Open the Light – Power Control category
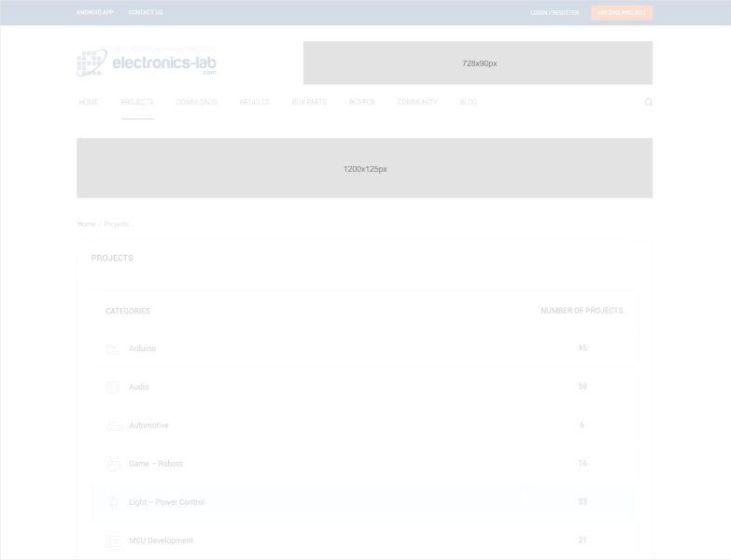 (166, 502)
